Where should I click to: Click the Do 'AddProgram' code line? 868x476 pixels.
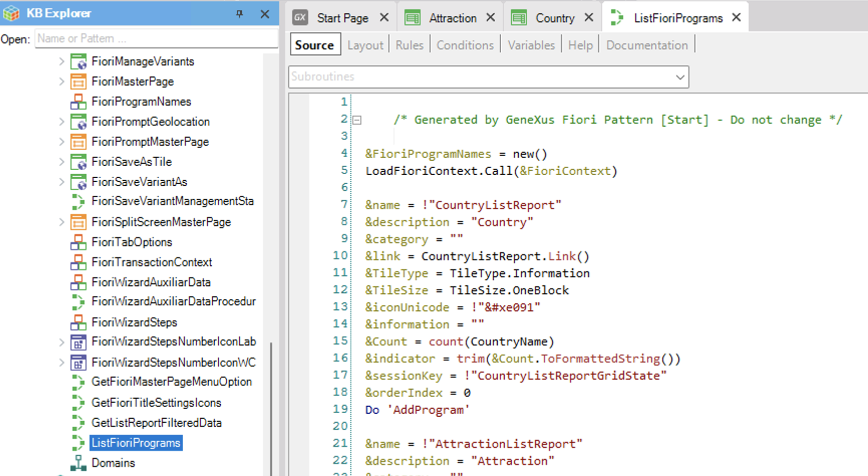coord(417,410)
